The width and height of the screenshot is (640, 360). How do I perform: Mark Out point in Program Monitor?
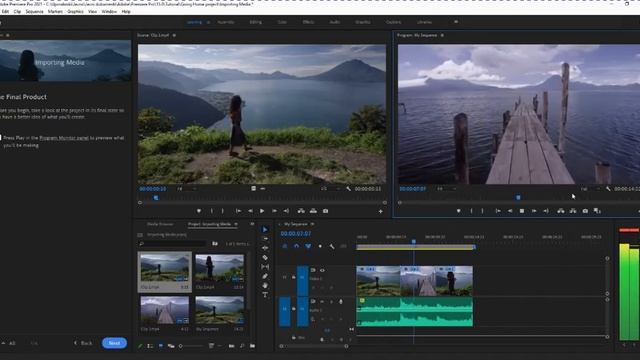click(x=482, y=211)
